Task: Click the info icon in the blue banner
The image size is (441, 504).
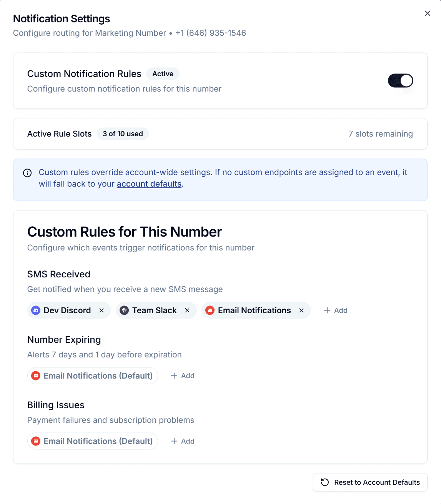Action: (x=27, y=173)
